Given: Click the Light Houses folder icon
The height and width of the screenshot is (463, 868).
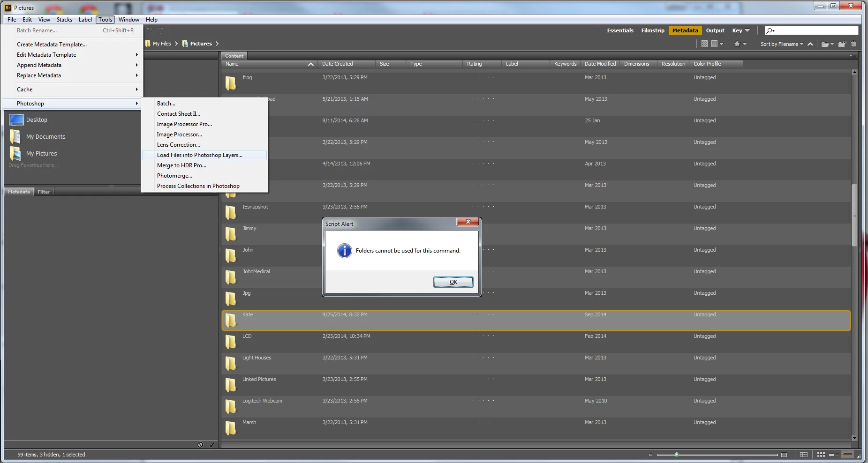Looking at the screenshot, I should point(231,363).
